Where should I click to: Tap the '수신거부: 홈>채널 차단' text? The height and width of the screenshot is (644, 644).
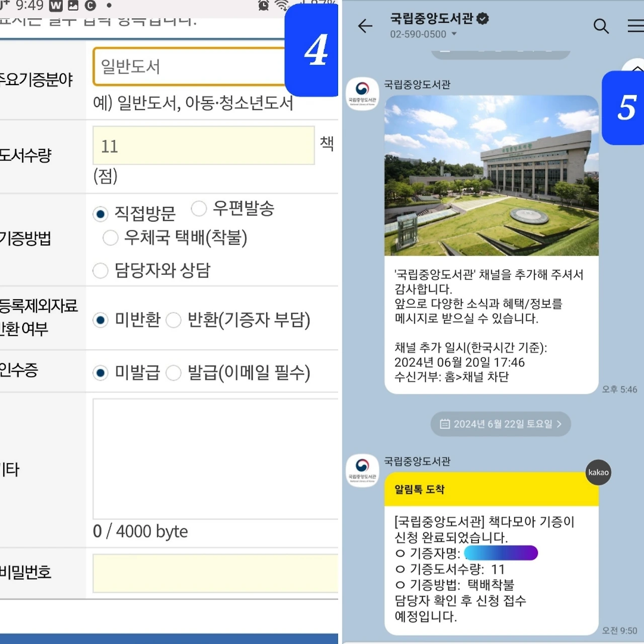pos(451,377)
